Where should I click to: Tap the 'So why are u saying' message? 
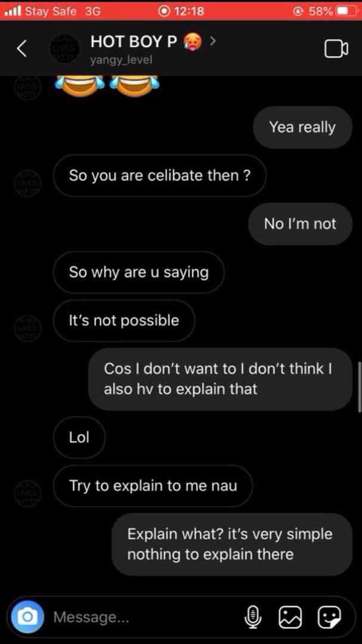[x=139, y=272]
